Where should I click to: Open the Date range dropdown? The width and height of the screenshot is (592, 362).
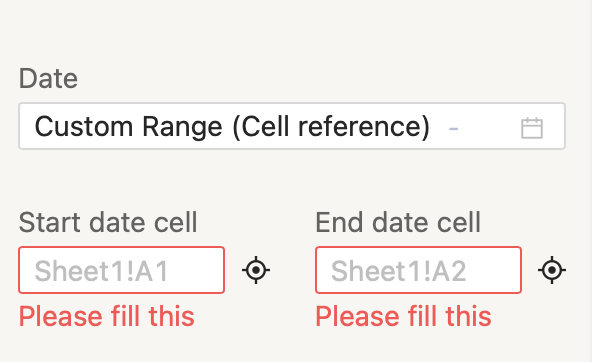292,126
